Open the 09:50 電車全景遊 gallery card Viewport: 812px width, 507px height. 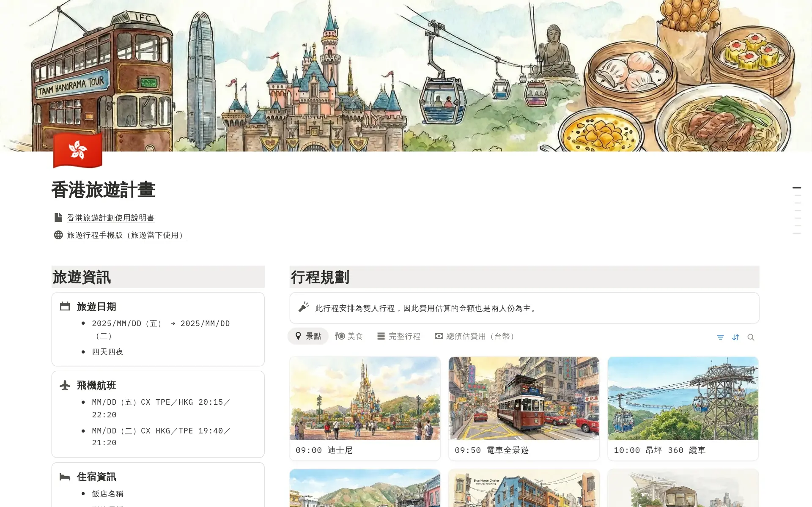[524, 408]
